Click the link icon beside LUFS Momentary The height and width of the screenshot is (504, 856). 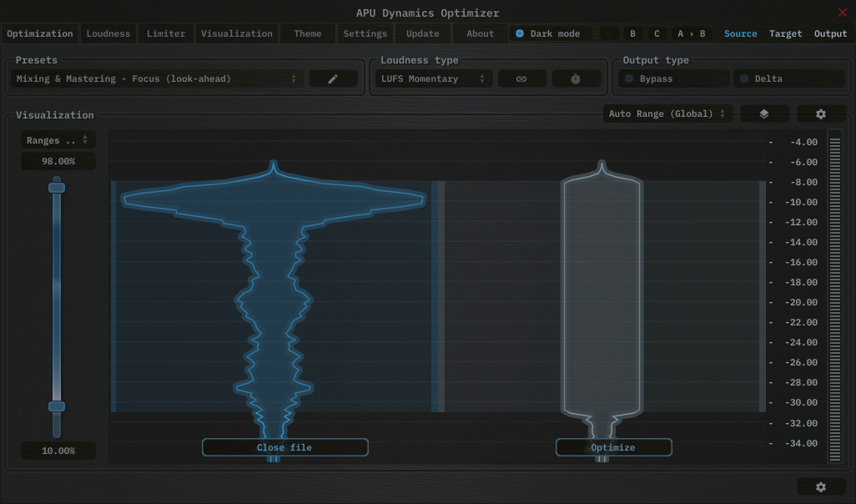pyautogui.click(x=521, y=78)
